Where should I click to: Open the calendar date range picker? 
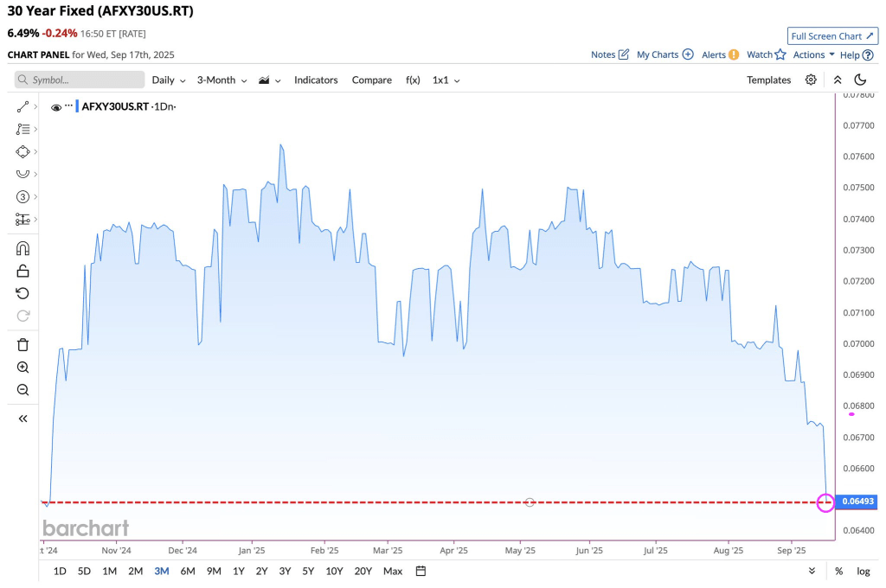[421, 571]
